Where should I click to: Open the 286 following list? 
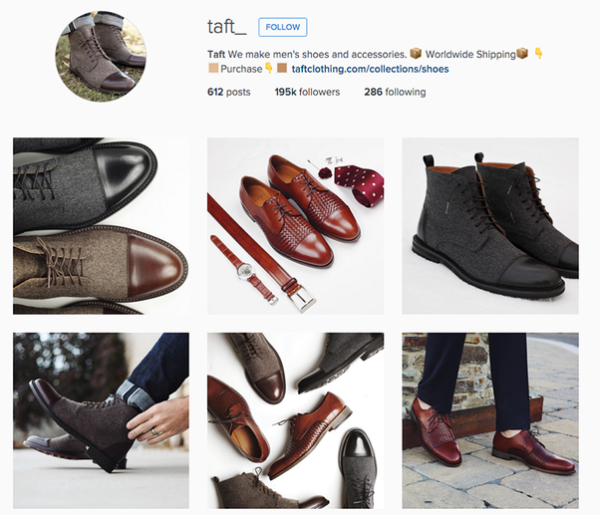395,92
